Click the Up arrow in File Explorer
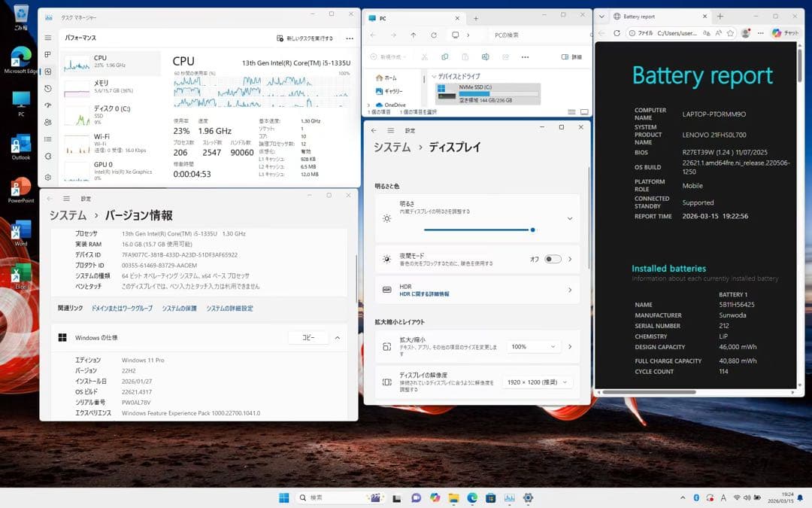The height and width of the screenshot is (508, 812). click(x=414, y=35)
